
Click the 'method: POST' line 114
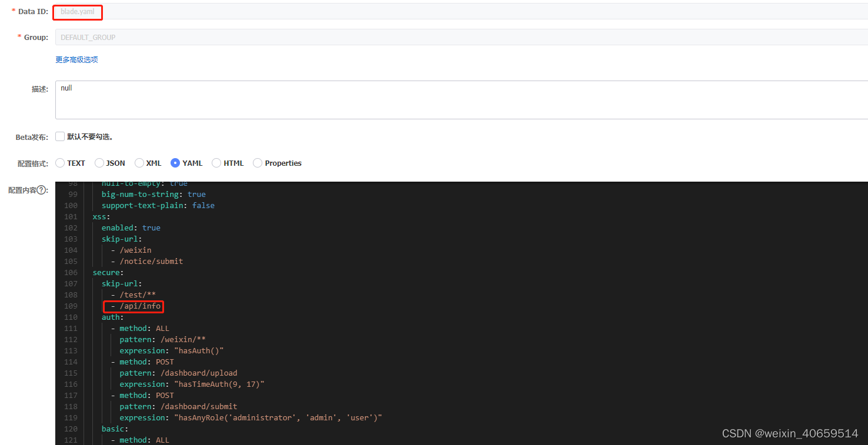142,362
